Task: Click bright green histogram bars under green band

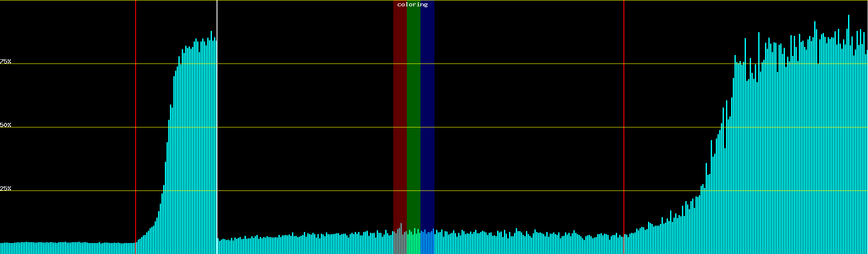Action: pyautogui.click(x=413, y=243)
